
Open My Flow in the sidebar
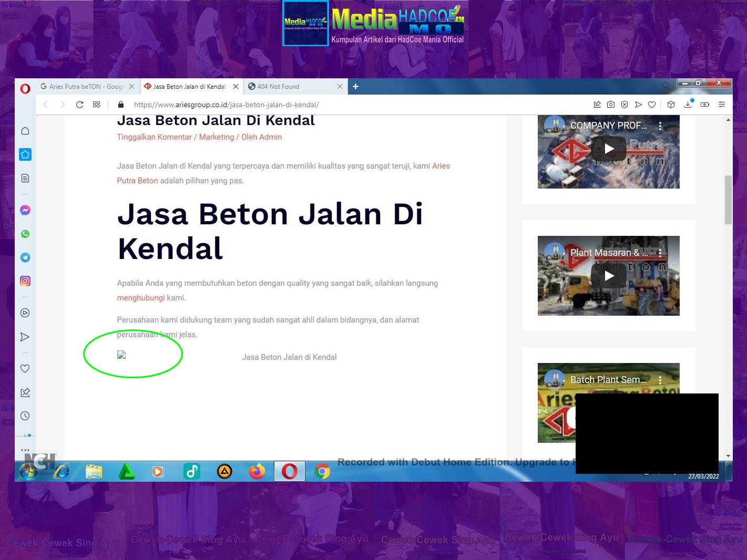tap(25, 337)
